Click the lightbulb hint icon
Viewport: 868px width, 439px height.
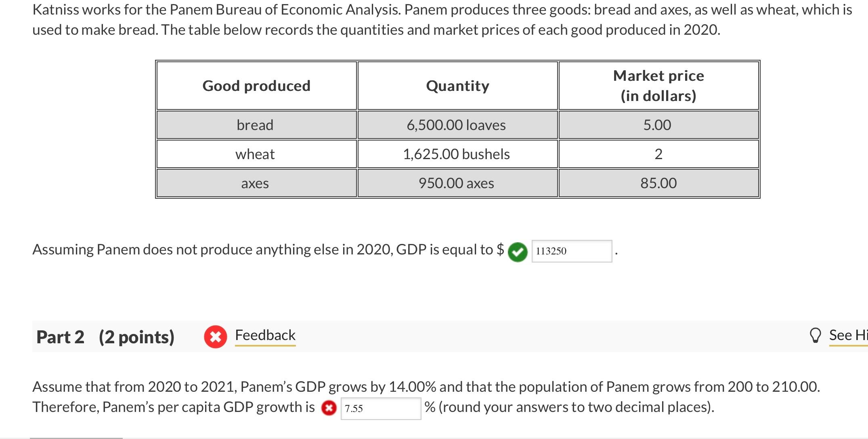point(816,336)
